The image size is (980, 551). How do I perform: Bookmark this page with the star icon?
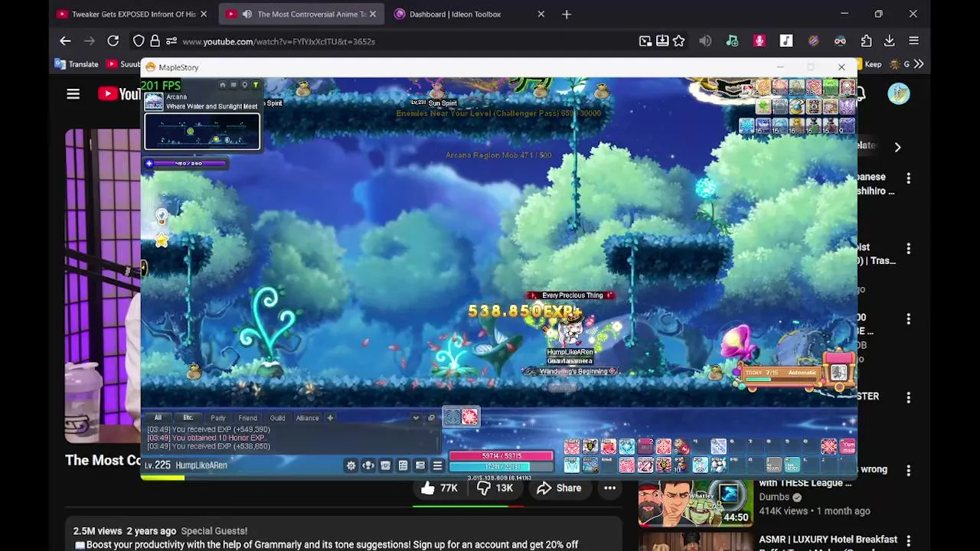(678, 41)
